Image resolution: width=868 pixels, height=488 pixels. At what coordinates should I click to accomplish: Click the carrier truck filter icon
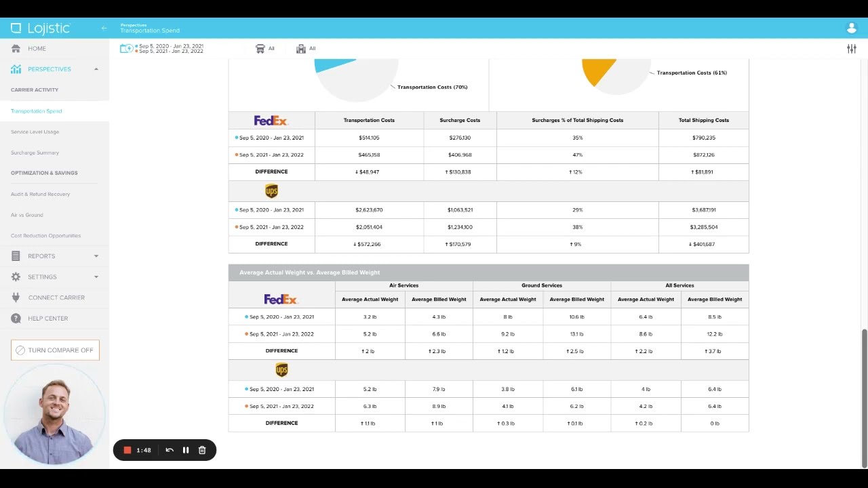point(260,49)
